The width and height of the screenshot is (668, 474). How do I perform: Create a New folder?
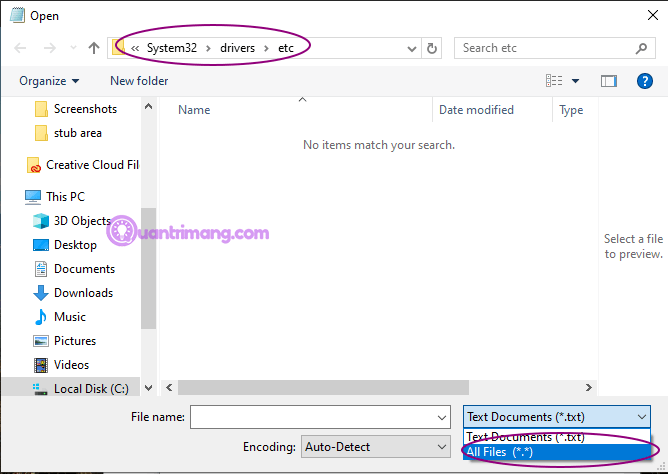tap(139, 81)
